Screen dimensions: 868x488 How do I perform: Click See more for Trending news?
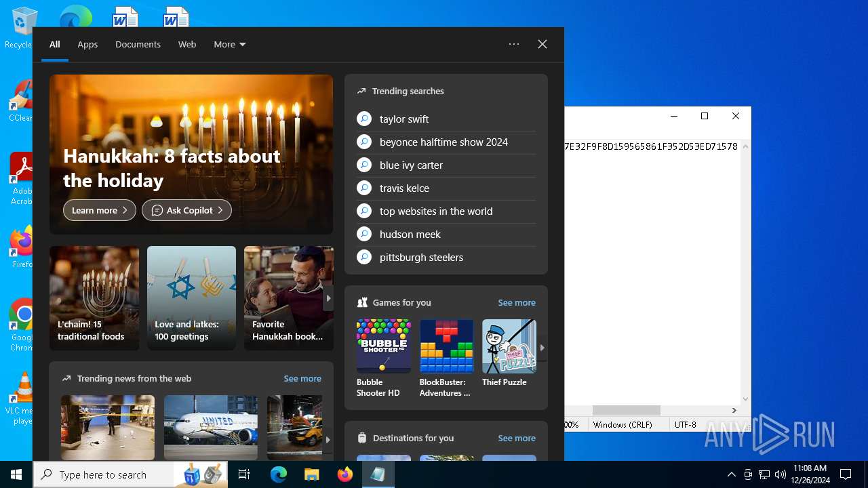click(302, 378)
